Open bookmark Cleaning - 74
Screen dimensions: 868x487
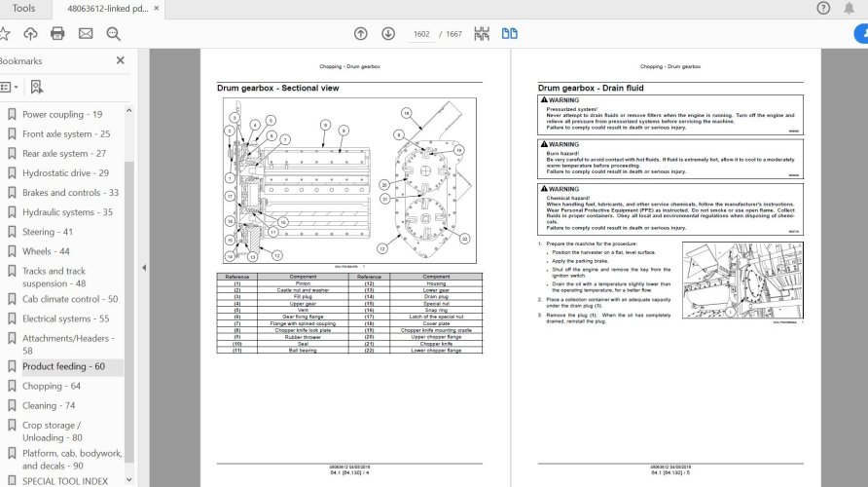click(x=48, y=405)
